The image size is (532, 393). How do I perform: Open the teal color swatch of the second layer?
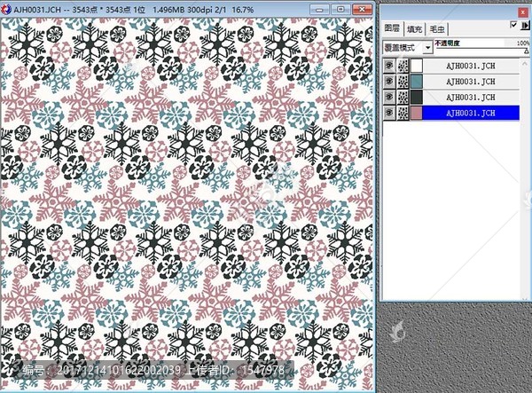[417, 82]
